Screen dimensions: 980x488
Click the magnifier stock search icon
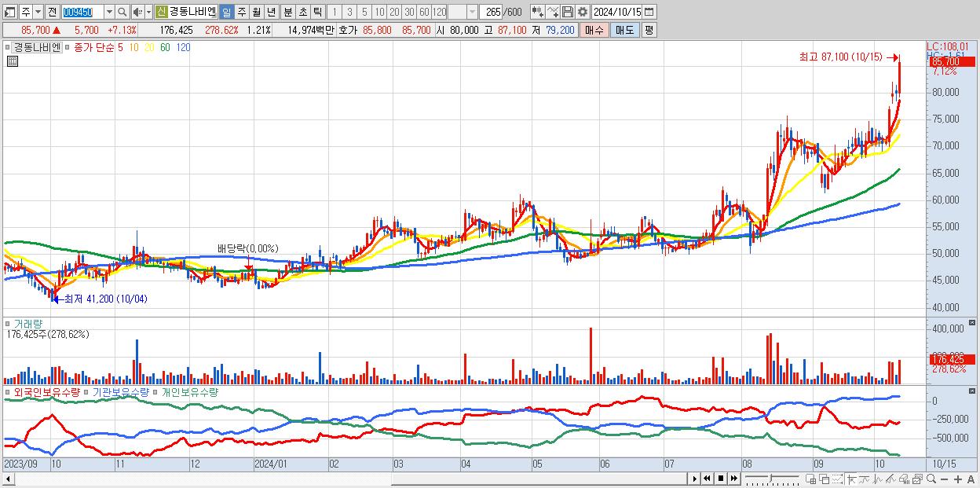pyautogui.click(x=122, y=12)
